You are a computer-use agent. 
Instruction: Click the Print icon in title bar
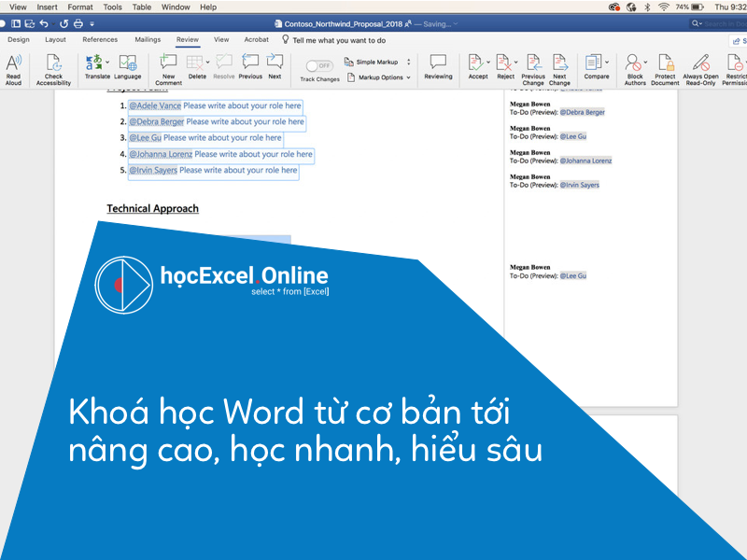click(x=78, y=23)
